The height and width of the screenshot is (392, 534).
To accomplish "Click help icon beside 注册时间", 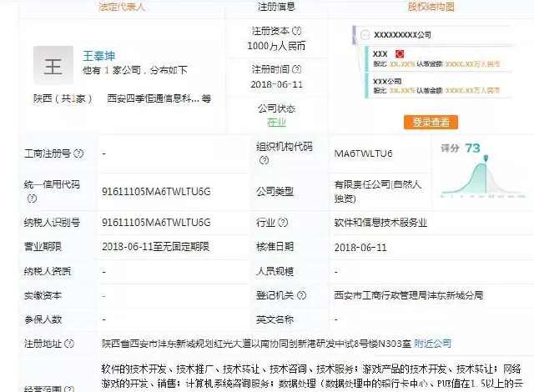I will point(297,69).
